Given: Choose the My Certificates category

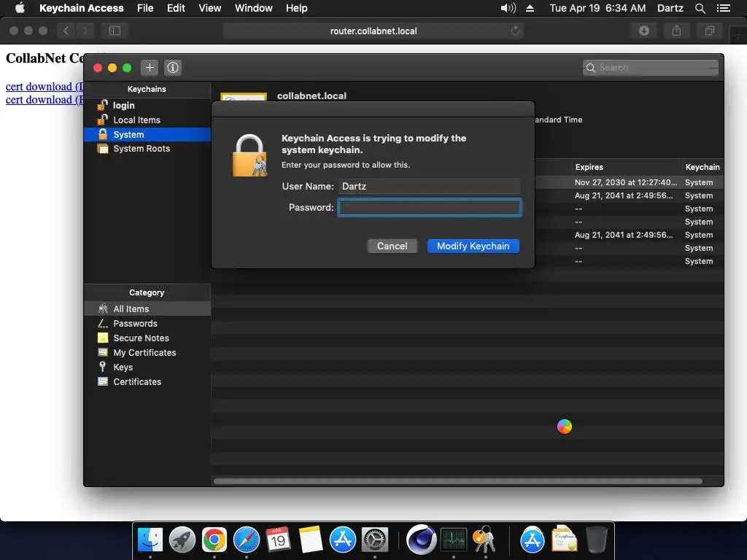Looking at the screenshot, I should [x=145, y=352].
